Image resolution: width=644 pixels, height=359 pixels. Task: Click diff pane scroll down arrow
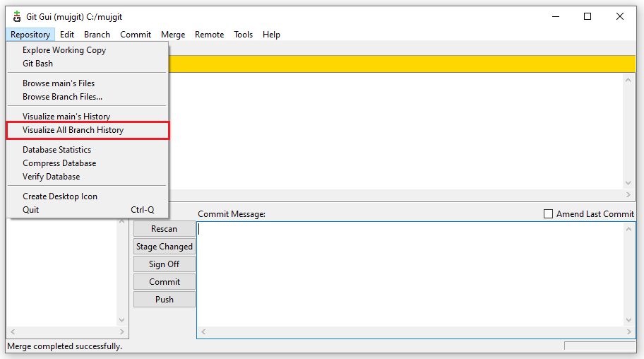(x=628, y=183)
